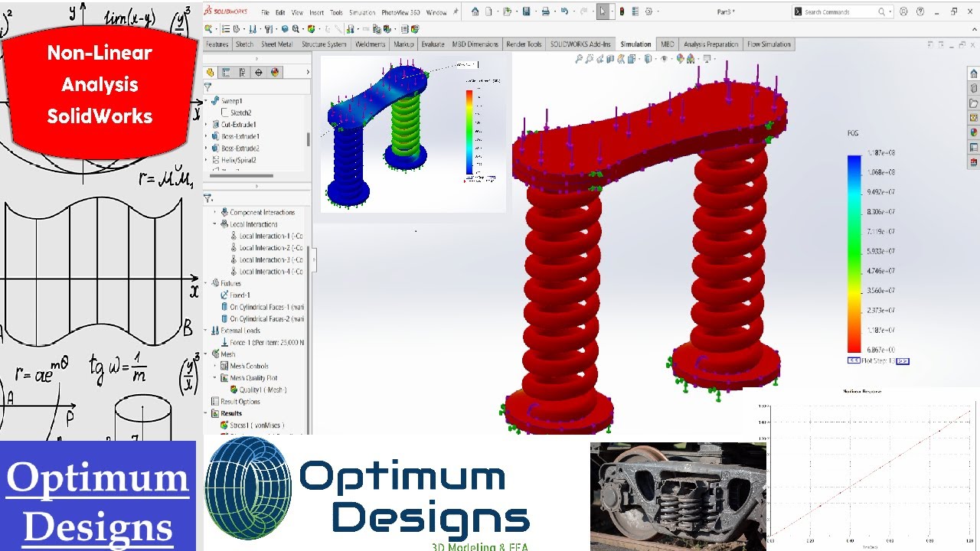Switch to DisplayManager color sphere tab
This screenshot has height=551, width=980.
pos(274,72)
